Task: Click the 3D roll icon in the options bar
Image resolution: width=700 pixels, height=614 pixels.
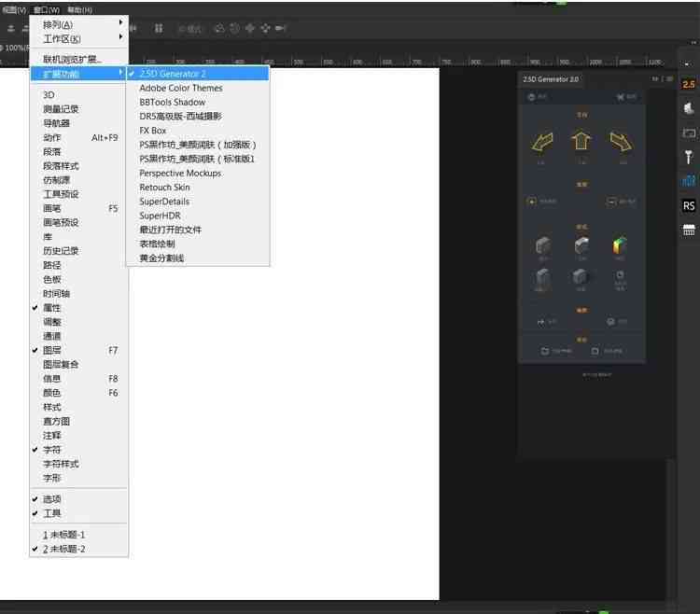Action: [x=234, y=28]
